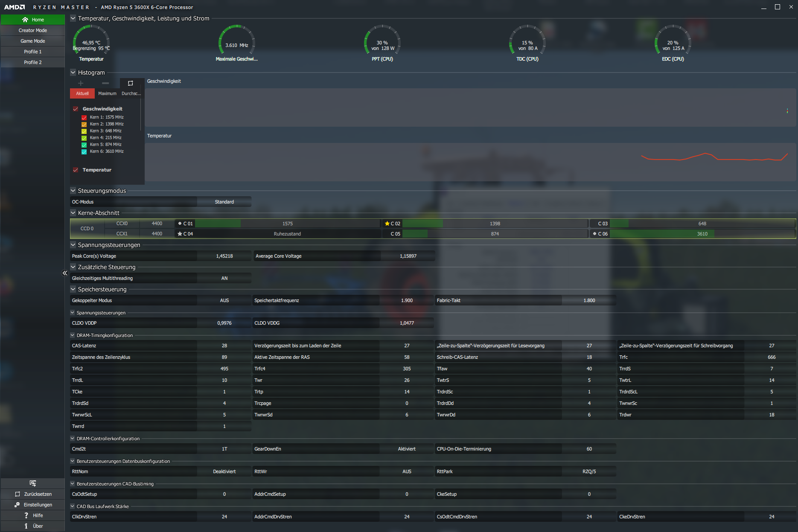The image size is (798, 532).
Task: Select the Aktuell histogram tab
Action: 82,93
